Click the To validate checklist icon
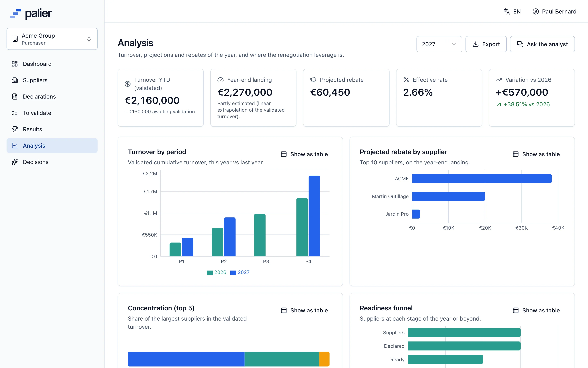Viewport: 588px width, 368px height. click(x=15, y=113)
